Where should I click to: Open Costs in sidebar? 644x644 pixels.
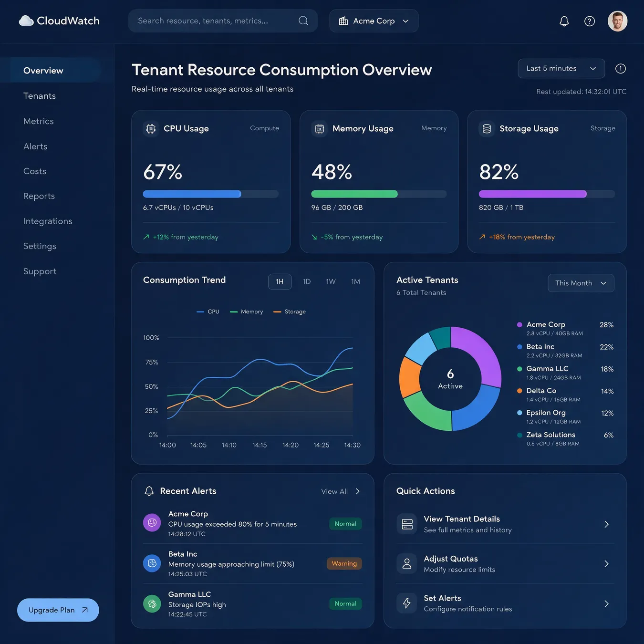35,171
